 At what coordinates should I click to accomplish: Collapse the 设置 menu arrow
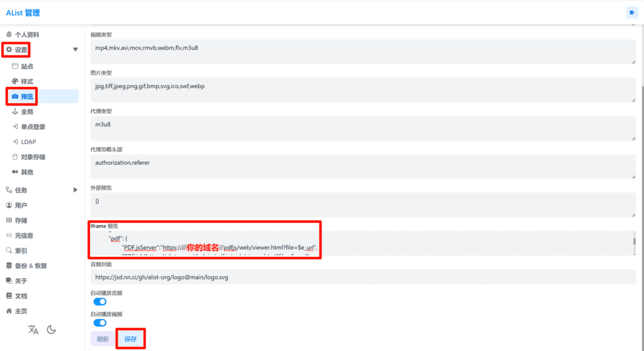(75, 49)
